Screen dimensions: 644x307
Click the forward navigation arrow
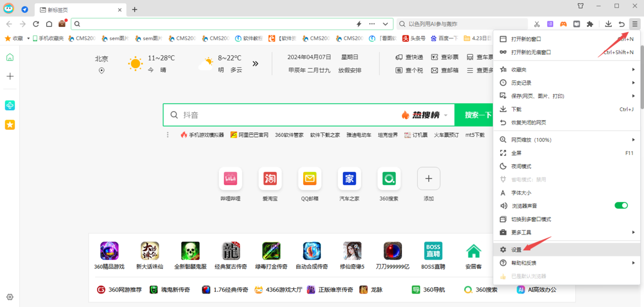click(23, 24)
